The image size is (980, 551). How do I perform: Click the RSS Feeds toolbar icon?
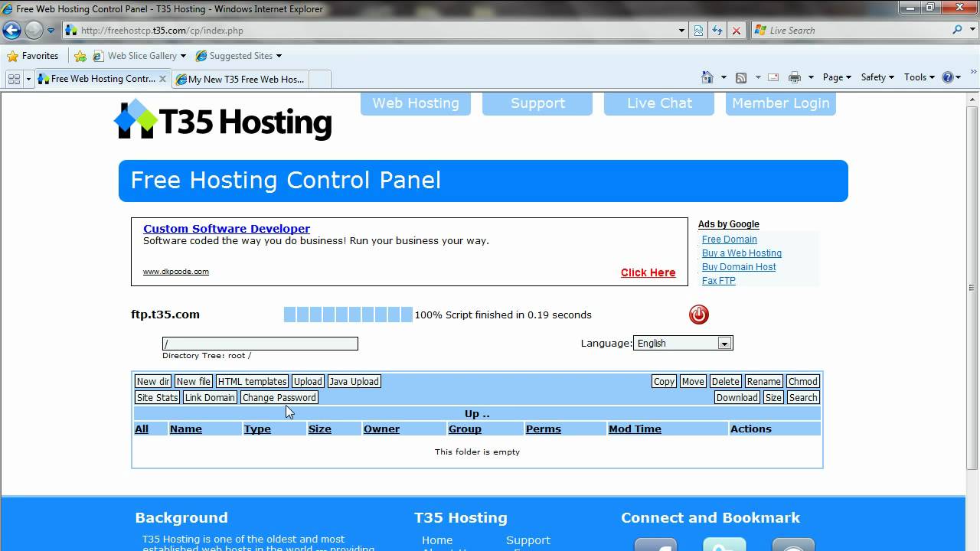740,77
